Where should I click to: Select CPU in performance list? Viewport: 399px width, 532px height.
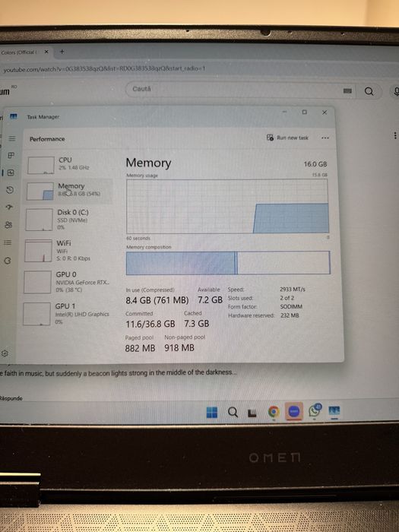tap(68, 164)
